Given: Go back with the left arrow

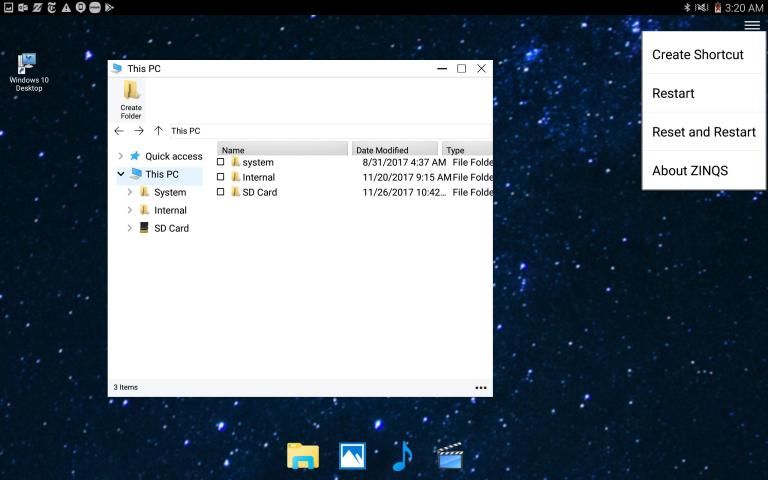Looking at the screenshot, I should [119, 131].
